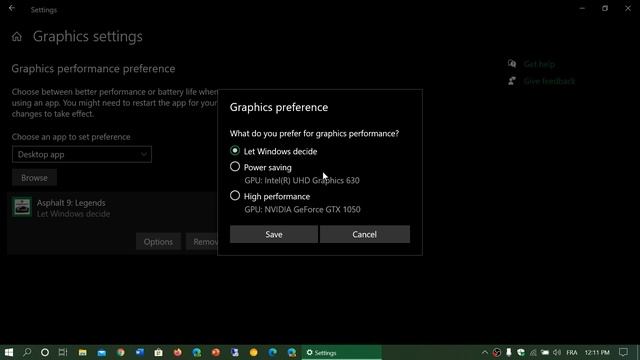Click GPU: NVIDIA GeForce GTX 1050 text
This screenshot has height=360, width=640.
(x=302, y=209)
